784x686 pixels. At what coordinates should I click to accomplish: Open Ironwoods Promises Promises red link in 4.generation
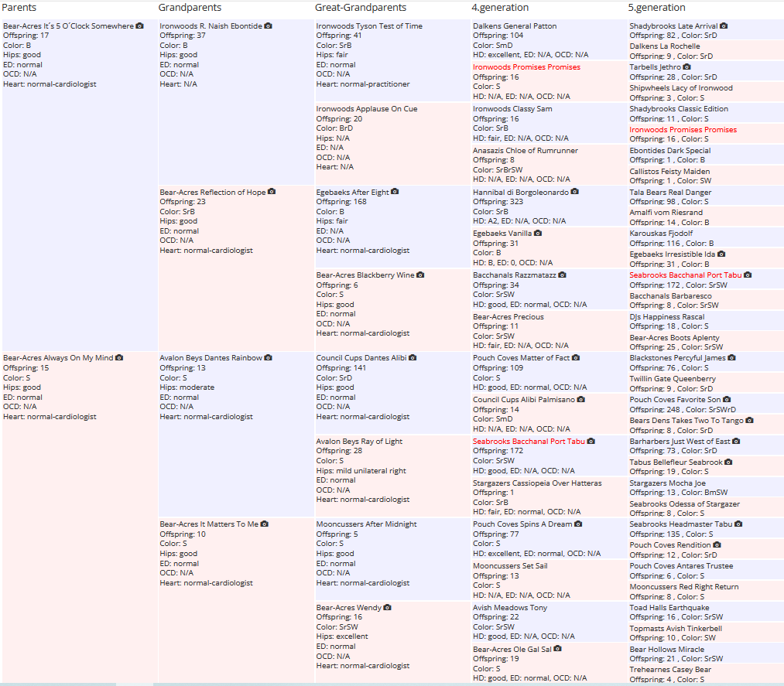coord(526,67)
